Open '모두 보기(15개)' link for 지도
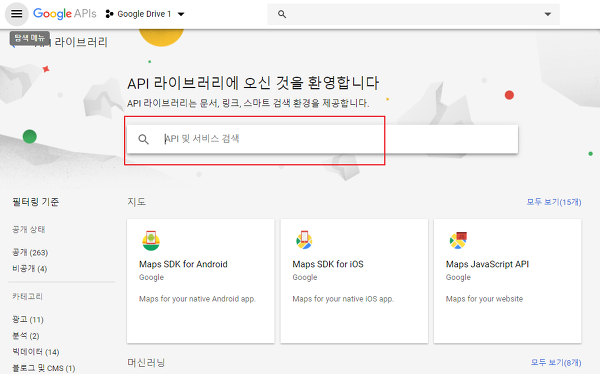 (554, 202)
